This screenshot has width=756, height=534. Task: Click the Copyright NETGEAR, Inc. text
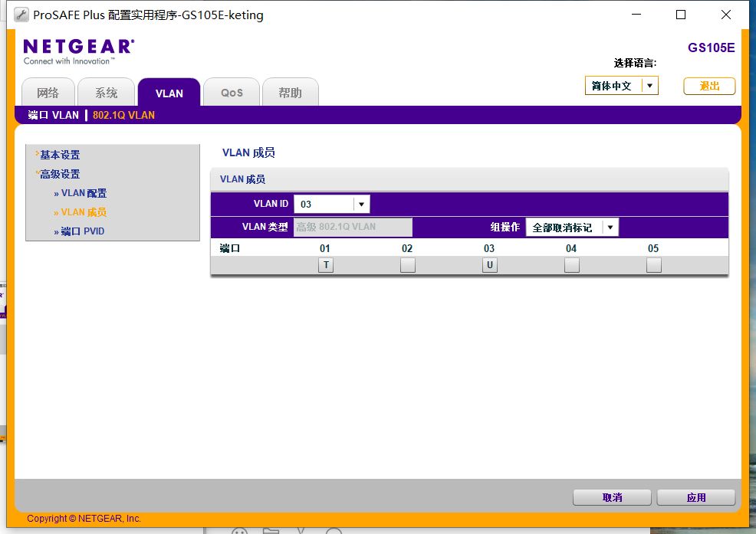84,519
